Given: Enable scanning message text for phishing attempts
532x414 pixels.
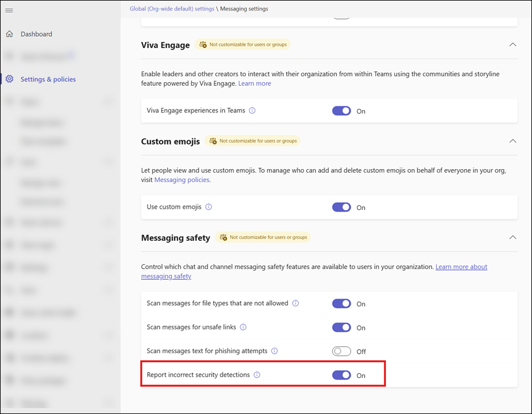Looking at the screenshot, I should coord(342,351).
